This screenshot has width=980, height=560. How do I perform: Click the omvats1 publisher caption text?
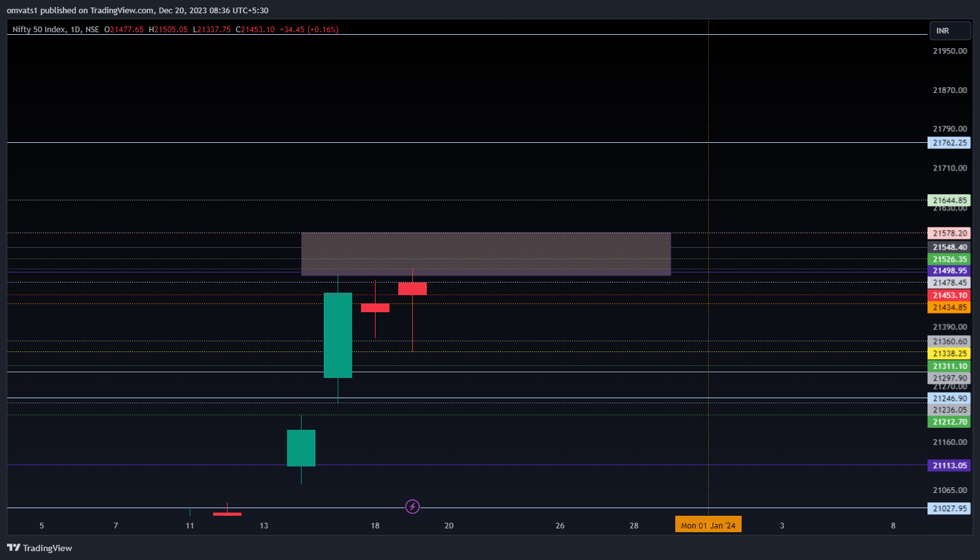point(137,11)
